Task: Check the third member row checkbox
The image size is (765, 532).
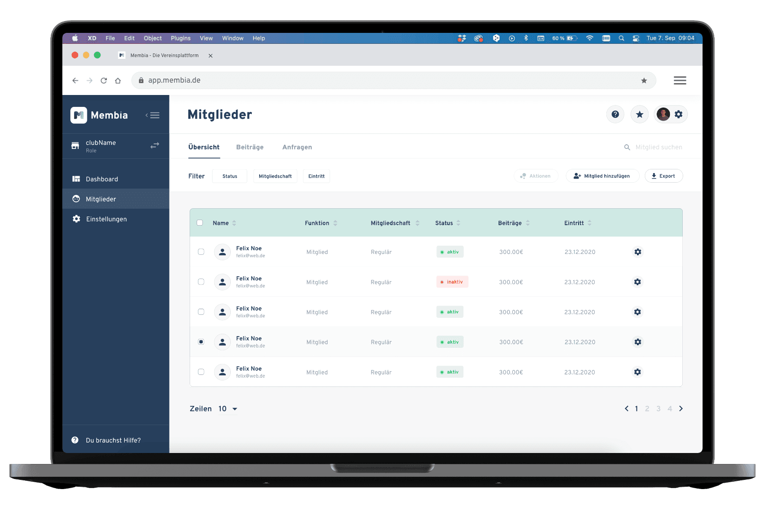Action: tap(201, 312)
